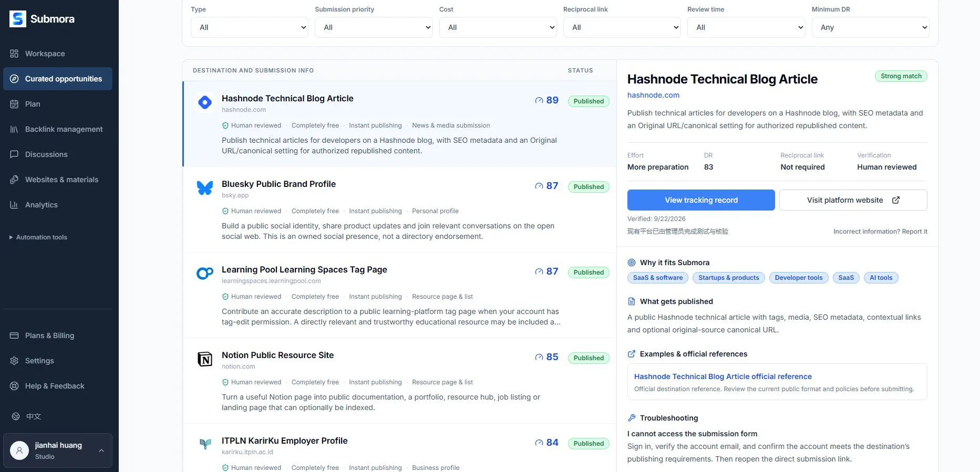Image resolution: width=980 pixels, height=472 pixels.
Task: Switch language via the 中文 globe icon
Action: (16, 416)
